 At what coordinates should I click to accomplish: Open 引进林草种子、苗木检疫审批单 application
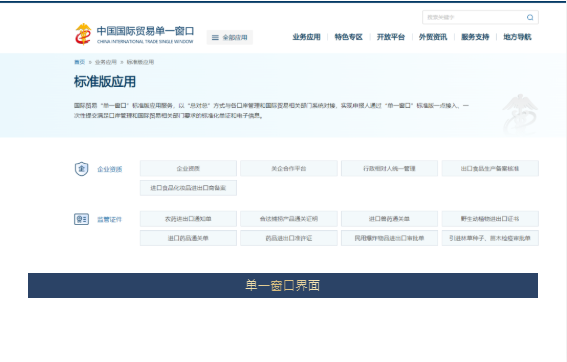click(490, 238)
